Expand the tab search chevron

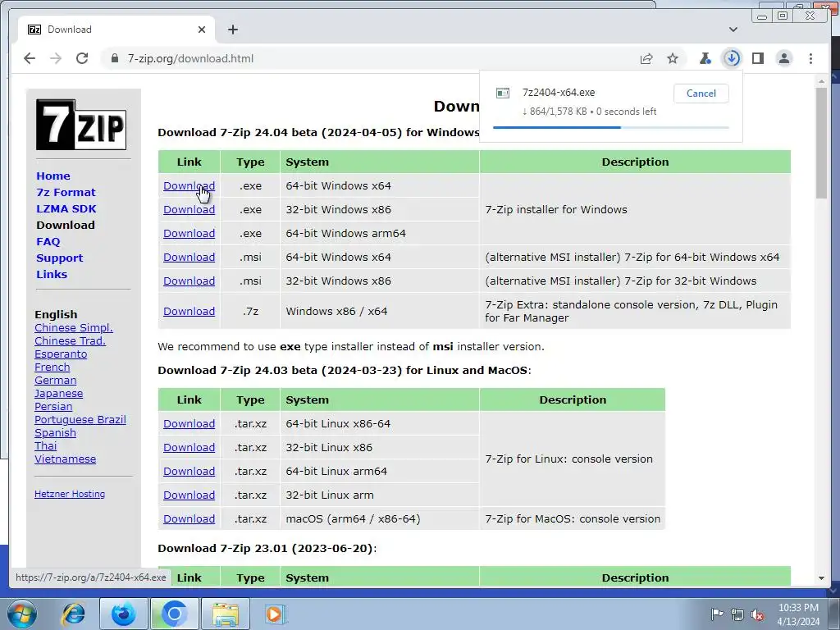click(x=733, y=30)
